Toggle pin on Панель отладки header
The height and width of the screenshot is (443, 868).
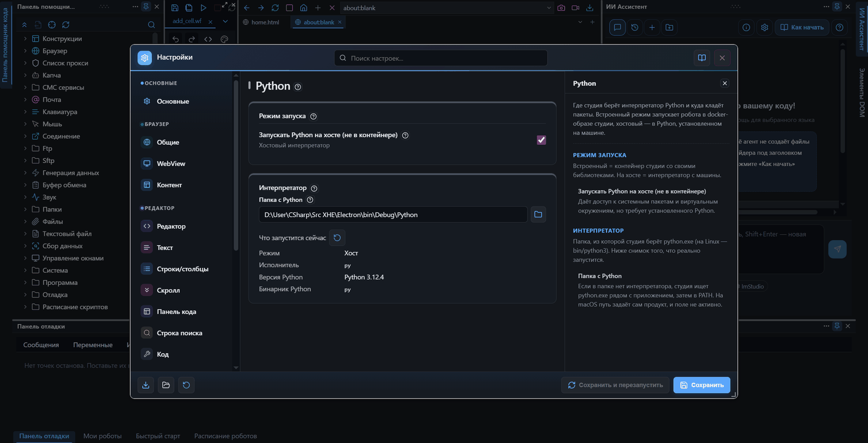pos(837,326)
